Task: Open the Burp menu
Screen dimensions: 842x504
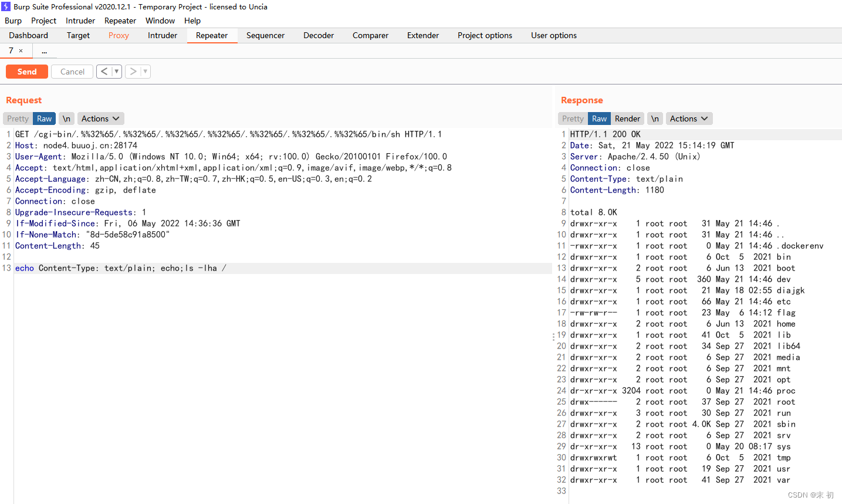Action: (x=13, y=21)
